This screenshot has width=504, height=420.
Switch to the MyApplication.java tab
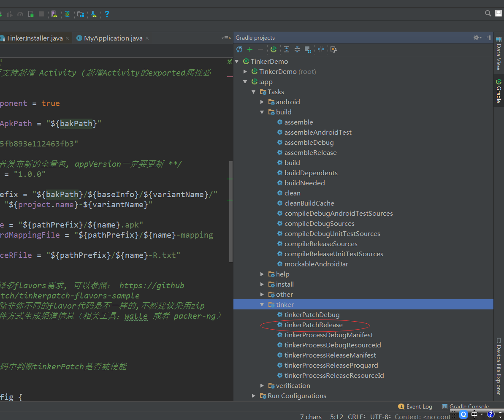point(113,38)
